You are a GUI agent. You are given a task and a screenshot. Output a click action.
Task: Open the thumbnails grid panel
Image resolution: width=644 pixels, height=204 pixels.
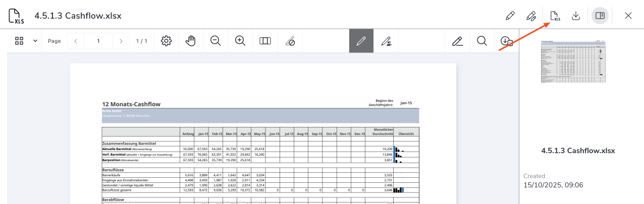[20, 41]
